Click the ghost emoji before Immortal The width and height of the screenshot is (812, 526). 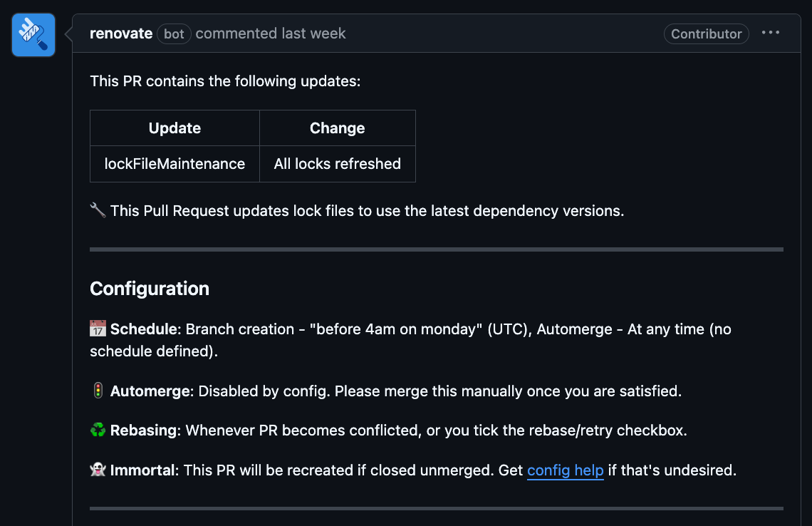98,470
